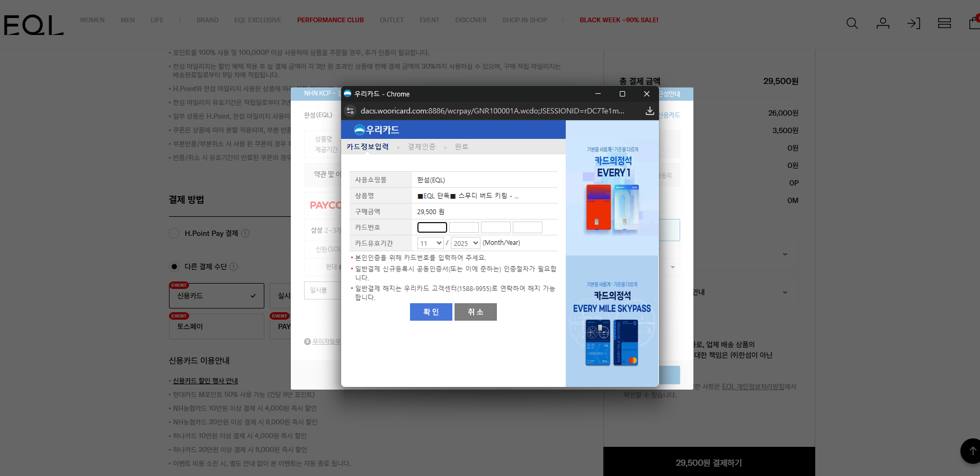The height and width of the screenshot is (476, 980).
Task: Open the DISCOVER menu
Action: click(x=471, y=20)
